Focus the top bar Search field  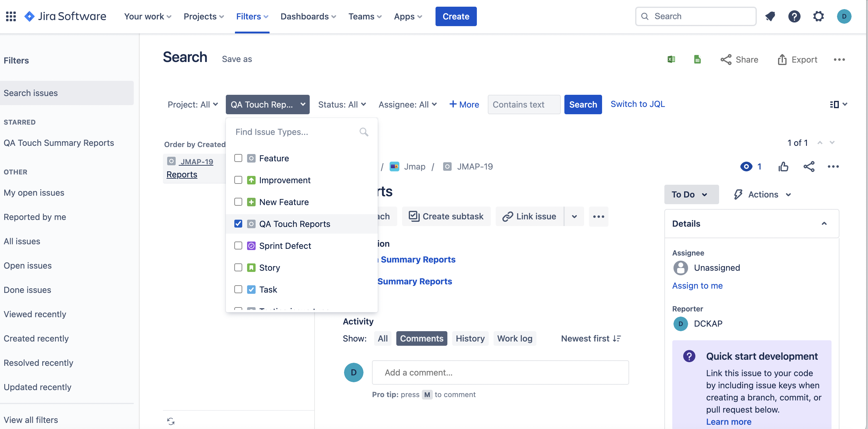click(x=695, y=16)
